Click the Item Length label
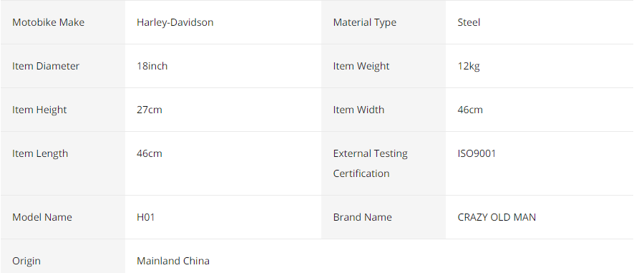This screenshot has height=273, width=644. tap(40, 154)
